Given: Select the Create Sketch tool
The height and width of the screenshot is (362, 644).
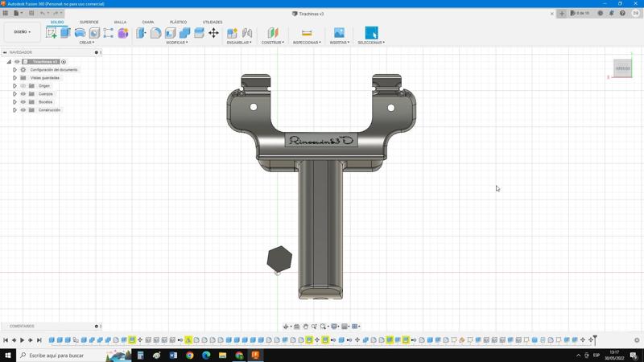Looking at the screenshot, I should [52, 33].
